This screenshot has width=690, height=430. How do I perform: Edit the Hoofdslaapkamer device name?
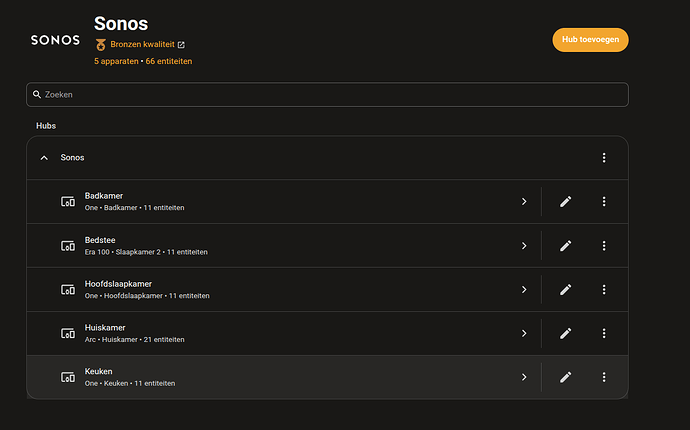pos(565,290)
